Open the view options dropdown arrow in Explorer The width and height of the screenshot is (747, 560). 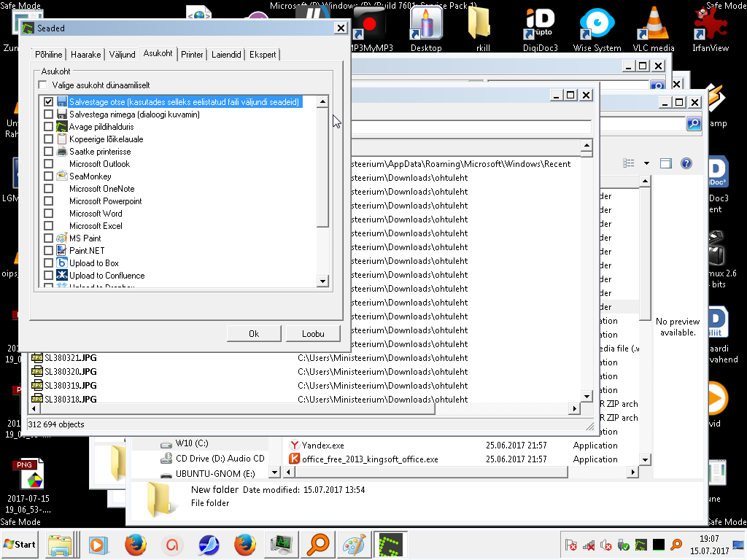(x=646, y=163)
